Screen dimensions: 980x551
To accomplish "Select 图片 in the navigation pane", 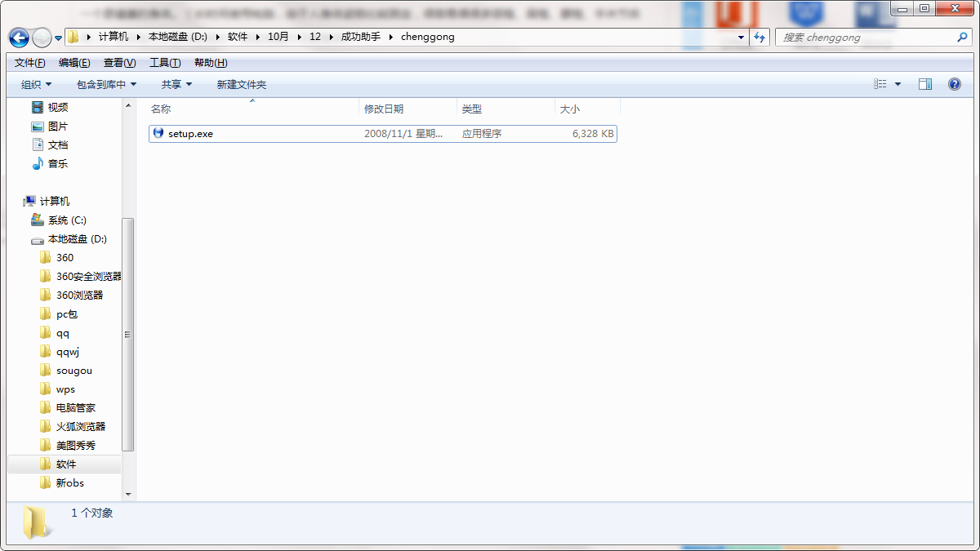I will 58,126.
